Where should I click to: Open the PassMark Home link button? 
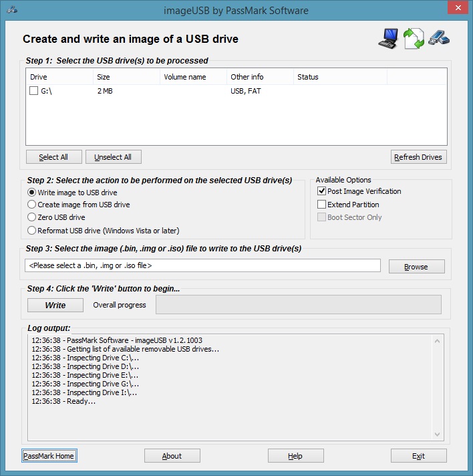49,456
